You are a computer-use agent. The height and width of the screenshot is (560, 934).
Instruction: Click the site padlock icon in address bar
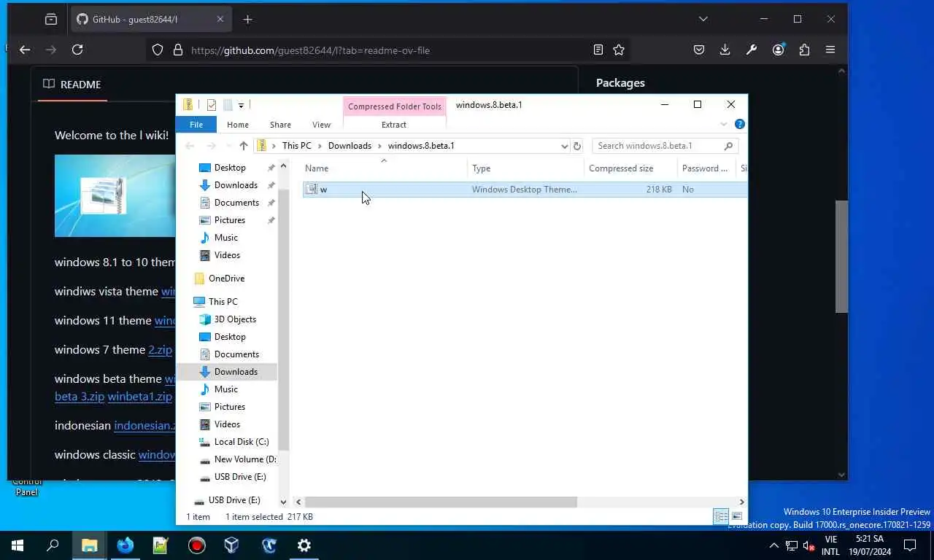pos(177,50)
